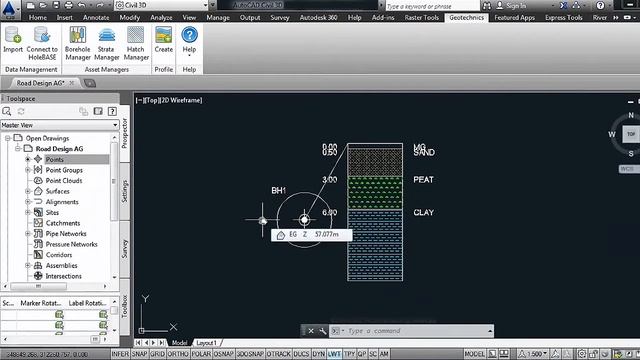Open the Hatch Manager

point(136,43)
